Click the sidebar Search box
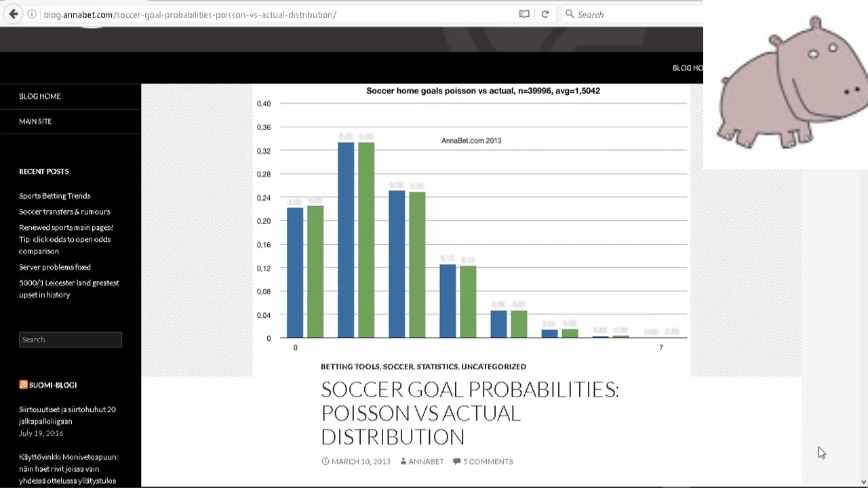Image resolution: width=868 pixels, height=488 pixels. point(71,340)
